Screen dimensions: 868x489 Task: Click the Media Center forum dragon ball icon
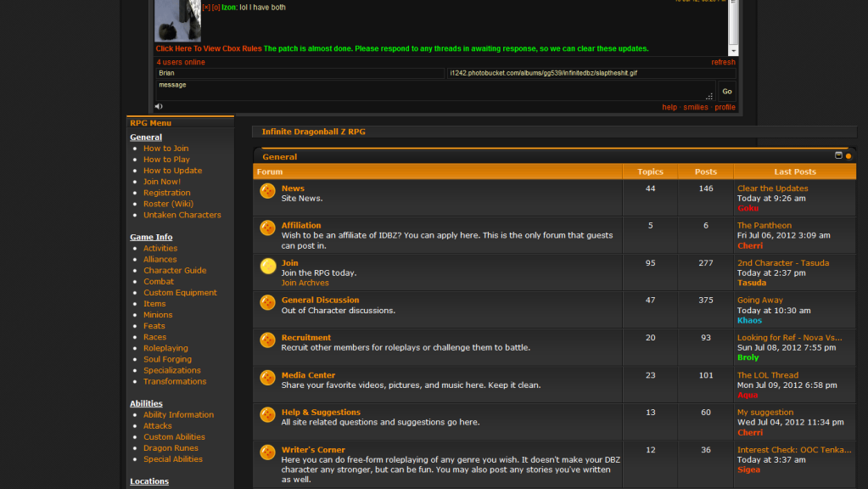point(268,378)
